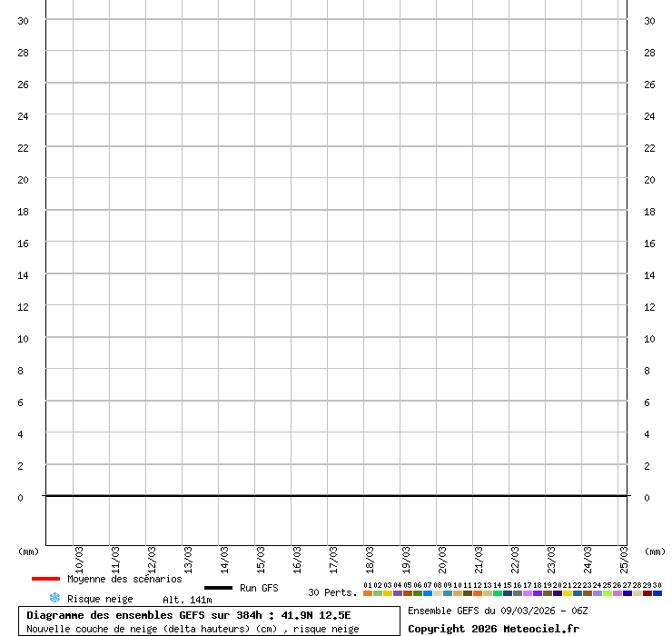This screenshot has height=636, width=672.
Task: Click the 25/03 date label
Action: pos(625,556)
